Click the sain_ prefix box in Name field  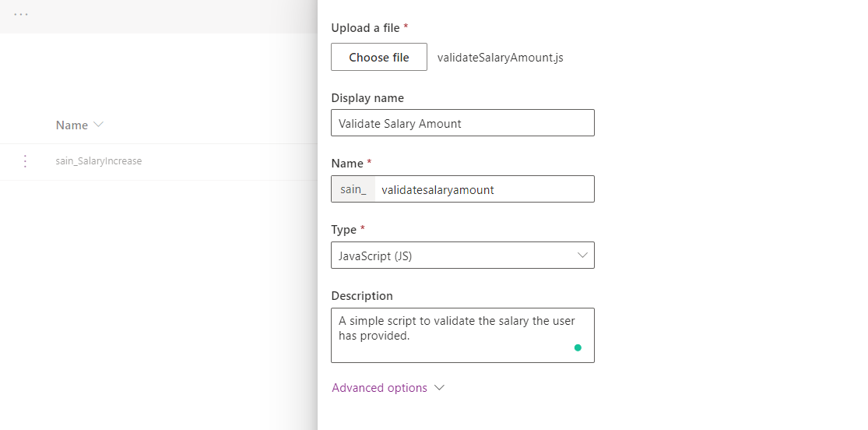pyautogui.click(x=353, y=189)
